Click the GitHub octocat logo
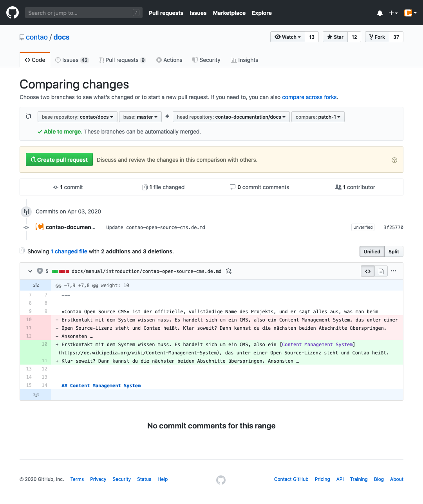 click(x=13, y=13)
